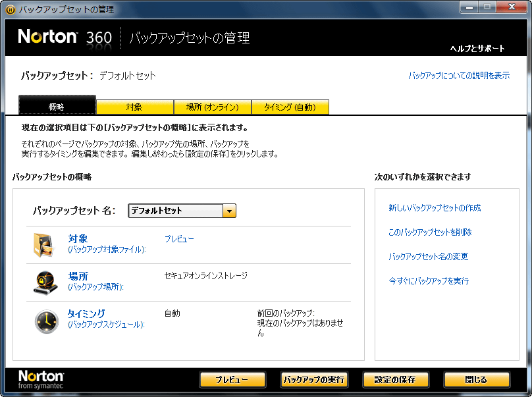Click the 場所 online storage globe icon
This screenshot has height=397, width=532.
click(45, 282)
